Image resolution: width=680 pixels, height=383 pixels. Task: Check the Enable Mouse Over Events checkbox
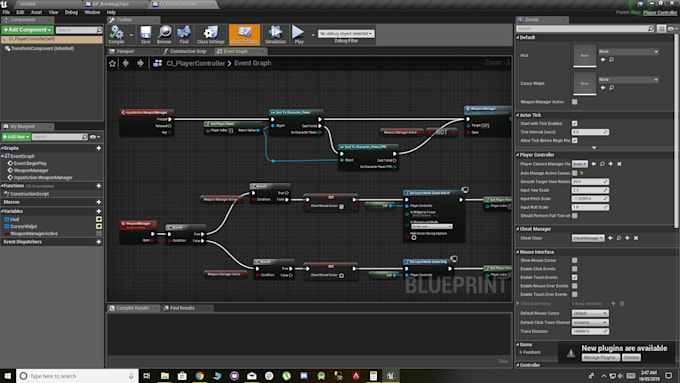point(575,286)
